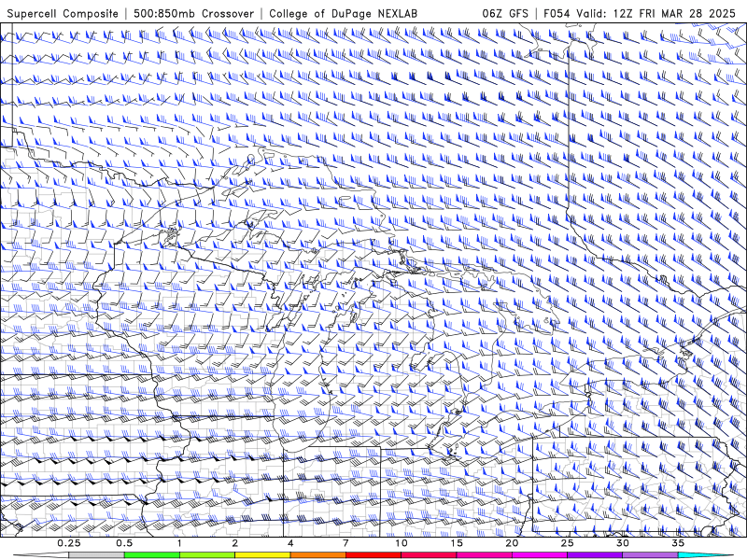Click the legend value 2

point(235,543)
